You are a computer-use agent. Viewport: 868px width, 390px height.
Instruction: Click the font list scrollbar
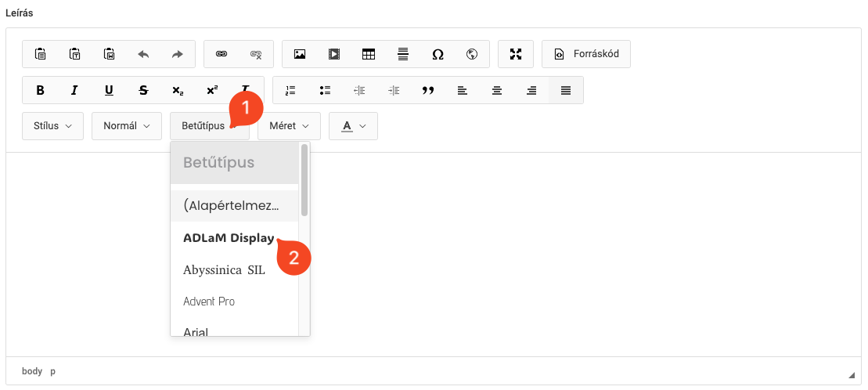coord(304,180)
